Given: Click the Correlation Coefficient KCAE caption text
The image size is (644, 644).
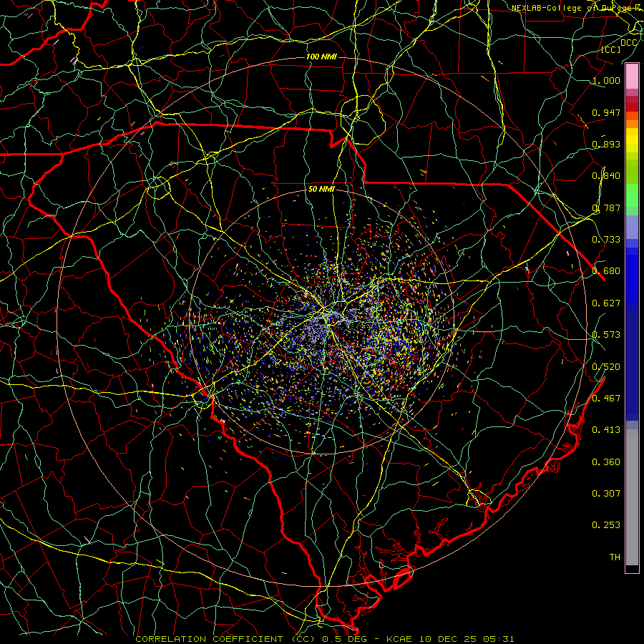Looking at the screenshot, I should pyautogui.click(x=324, y=639).
